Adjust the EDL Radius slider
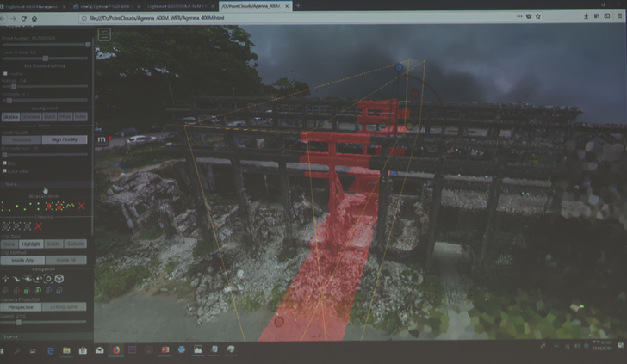The image size is (627, 364). click(x=45, y=86)
